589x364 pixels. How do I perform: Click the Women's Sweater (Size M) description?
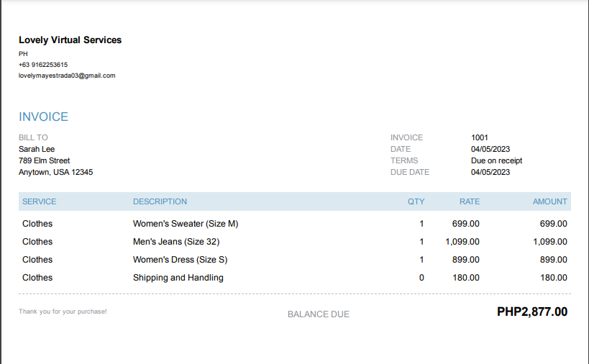pyautogui.click(x=186, y=224)
